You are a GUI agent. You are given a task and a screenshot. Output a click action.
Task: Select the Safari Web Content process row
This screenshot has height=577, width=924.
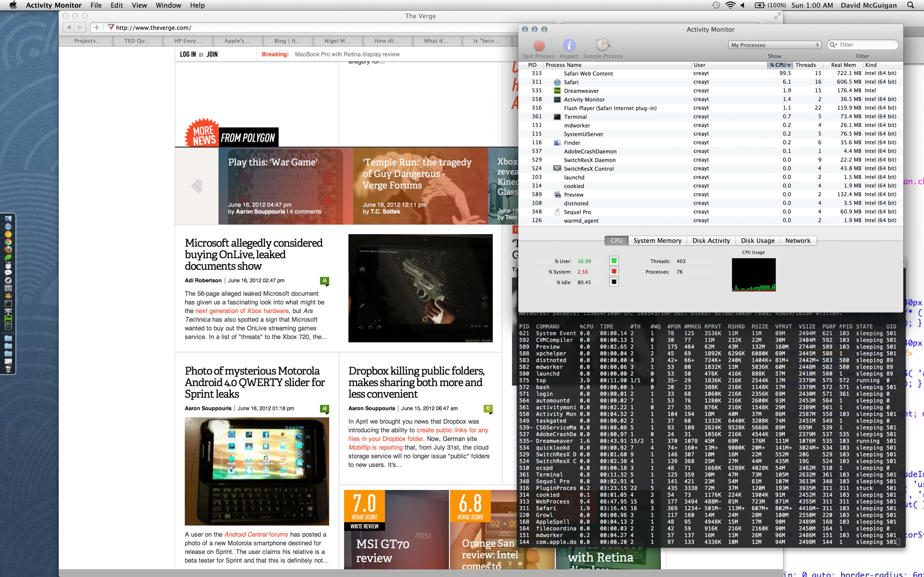pyautogui.click(x=710, y=73)
